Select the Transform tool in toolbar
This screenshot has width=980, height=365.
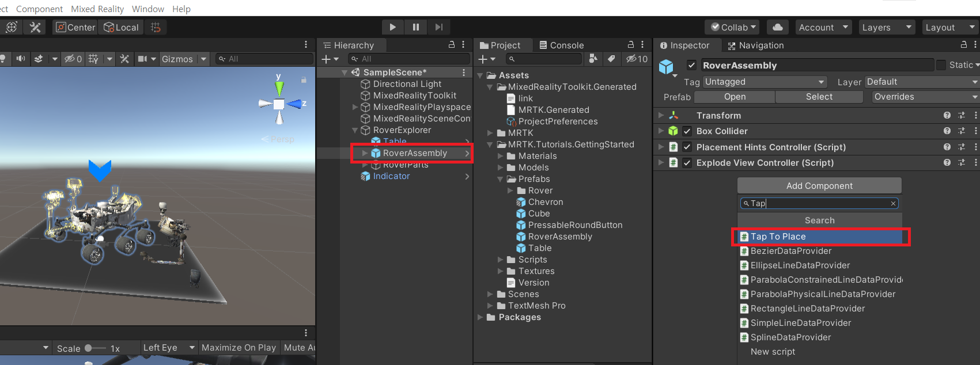point(12,27)
